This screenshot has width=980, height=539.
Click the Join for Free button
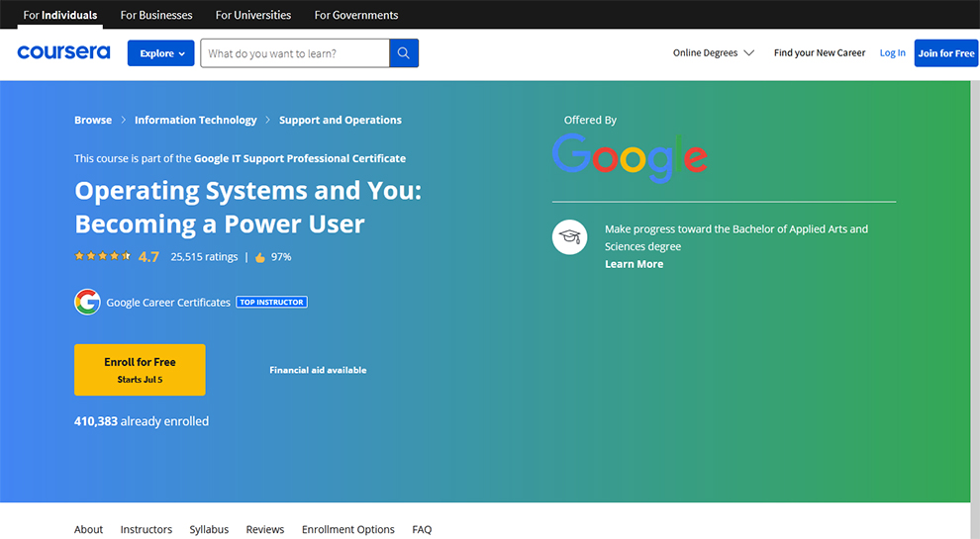[x=946, y=53]
